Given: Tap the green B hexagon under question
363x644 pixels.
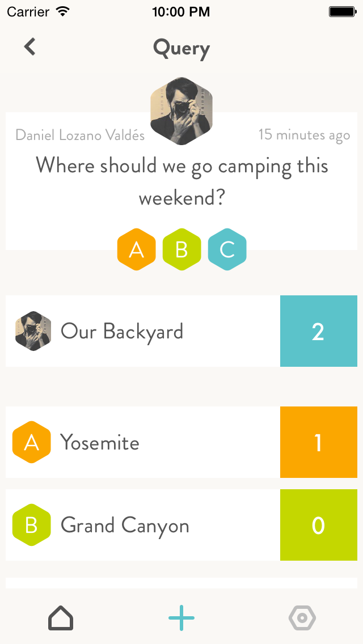Looking at the screenshot, I should (182, 250).
